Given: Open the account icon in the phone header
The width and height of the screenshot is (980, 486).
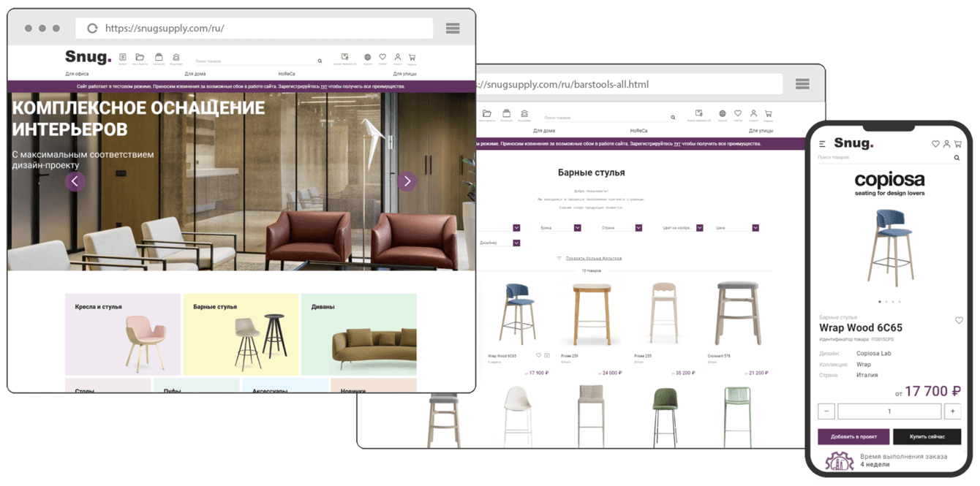Looking at the screenshot, I should pyautogui.click(x=946, y=144).
